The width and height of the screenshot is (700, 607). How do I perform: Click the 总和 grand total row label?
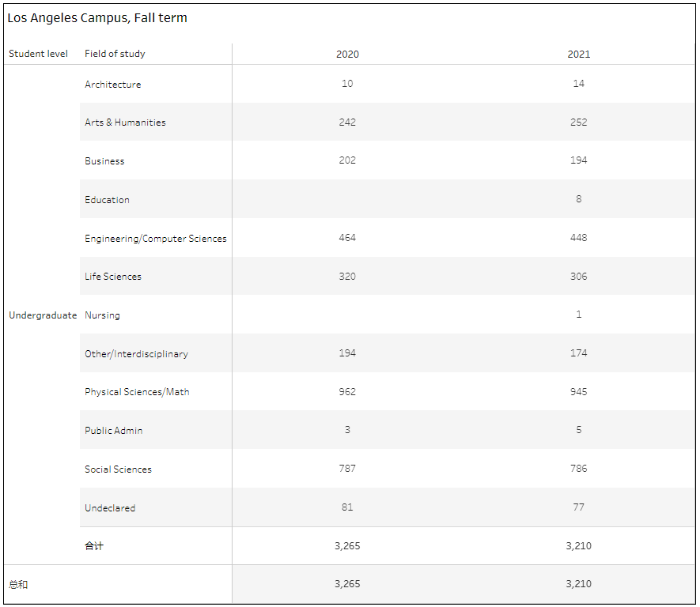[18, 584]
